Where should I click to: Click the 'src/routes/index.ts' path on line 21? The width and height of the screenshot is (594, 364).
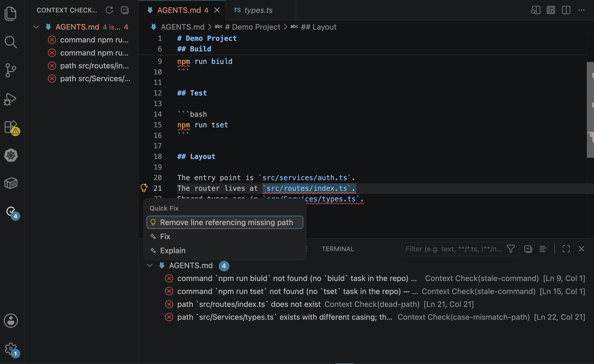point(307,188)
